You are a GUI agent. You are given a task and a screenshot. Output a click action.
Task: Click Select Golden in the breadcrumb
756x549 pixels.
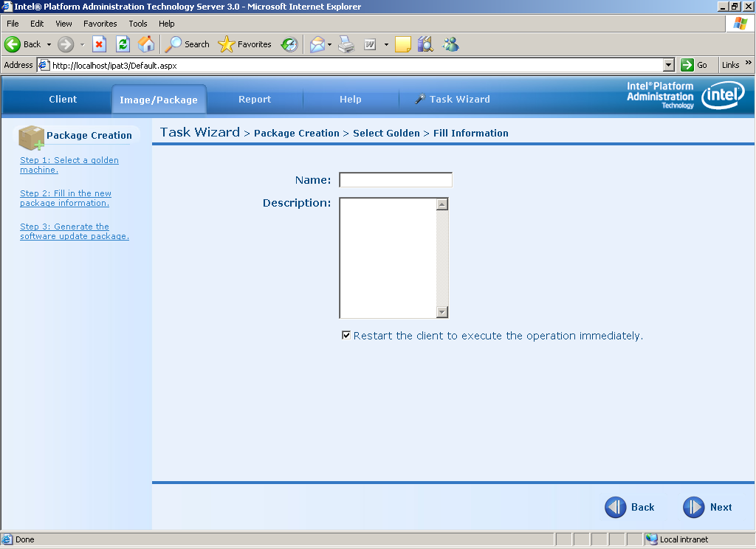pos(386,133)
